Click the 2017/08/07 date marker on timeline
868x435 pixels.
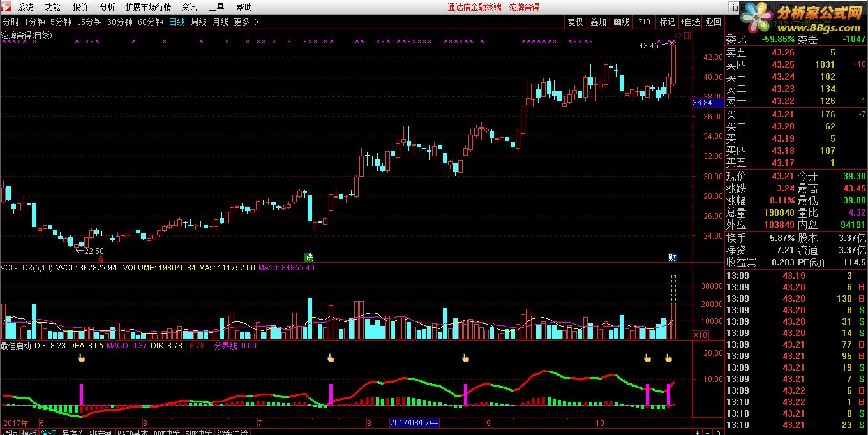[414, 423]
